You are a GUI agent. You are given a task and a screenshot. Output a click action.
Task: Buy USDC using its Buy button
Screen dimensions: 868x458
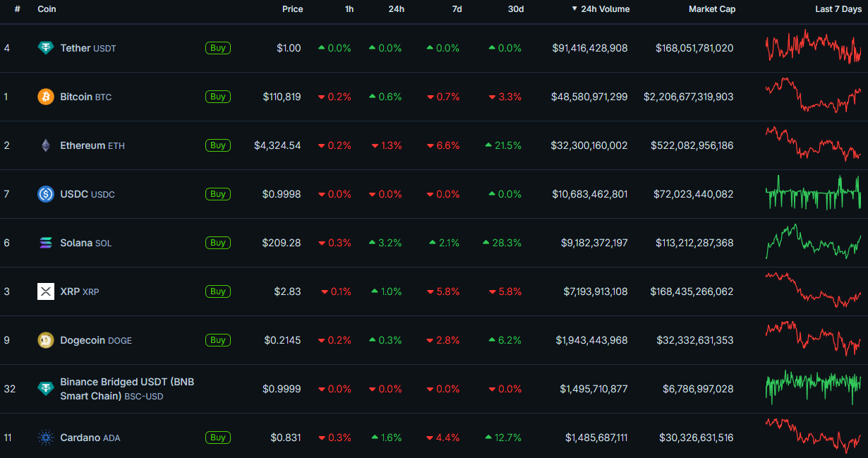pyautogui.click(x=218, y=194)
